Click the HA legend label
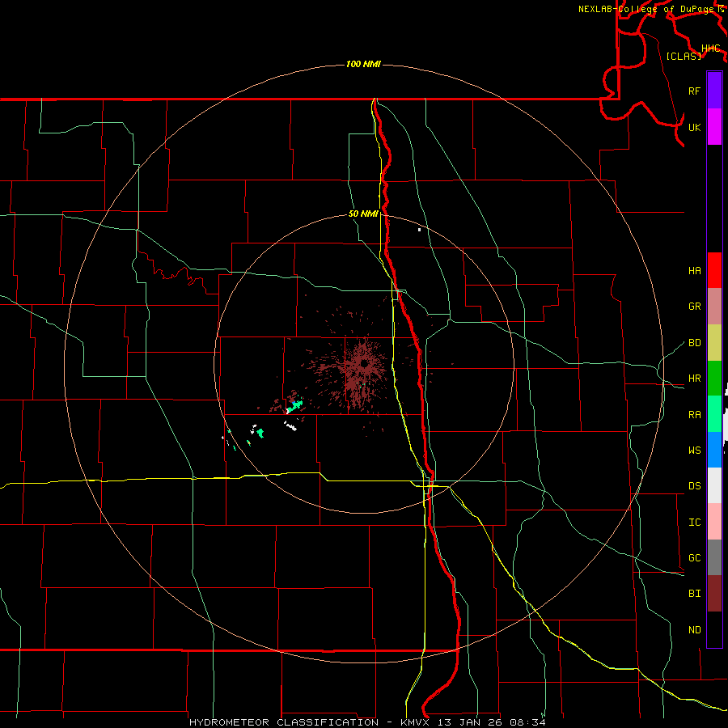The width and height of the screenshot is (728, 728). pos(694,271)
